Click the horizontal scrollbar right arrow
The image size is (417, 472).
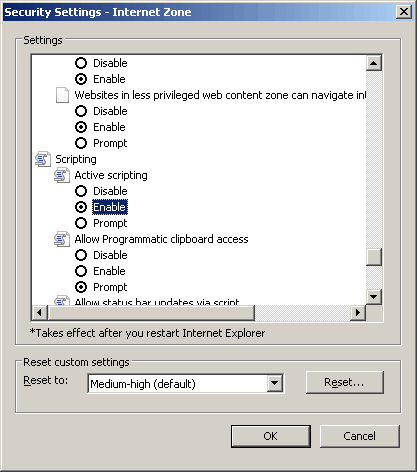tap(358, 313)
